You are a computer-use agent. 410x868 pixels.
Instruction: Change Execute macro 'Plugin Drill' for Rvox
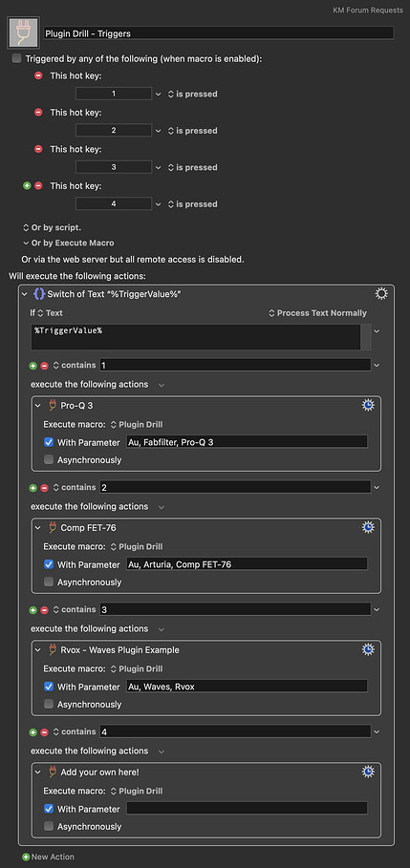137,668
